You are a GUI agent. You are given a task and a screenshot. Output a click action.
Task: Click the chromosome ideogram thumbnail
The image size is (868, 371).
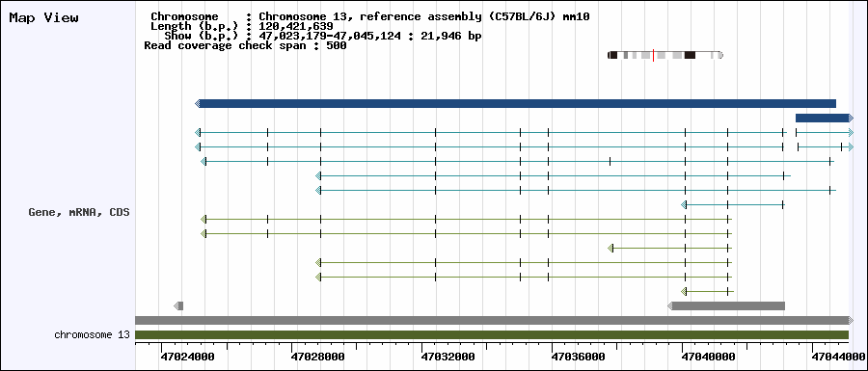[665, 55]
